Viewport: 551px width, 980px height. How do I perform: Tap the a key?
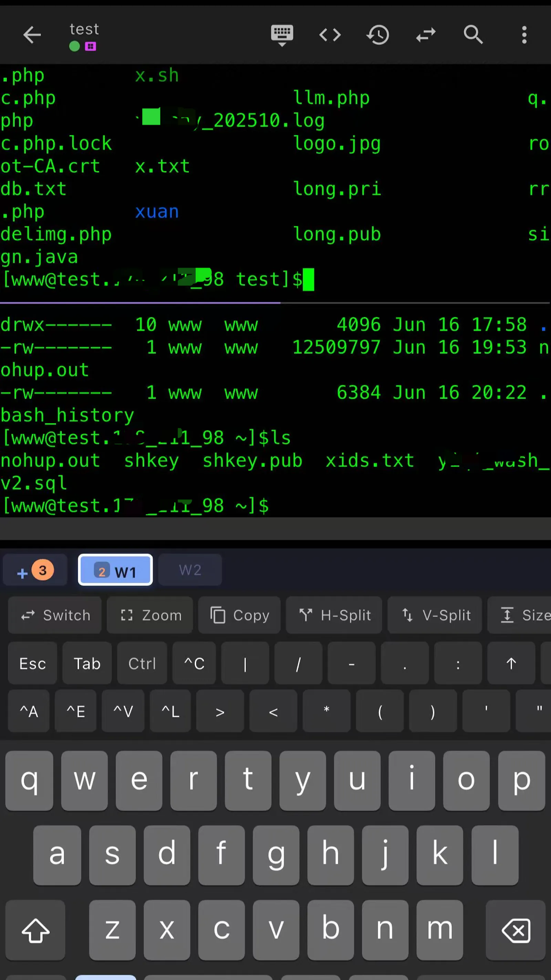[x=57, y=855]
